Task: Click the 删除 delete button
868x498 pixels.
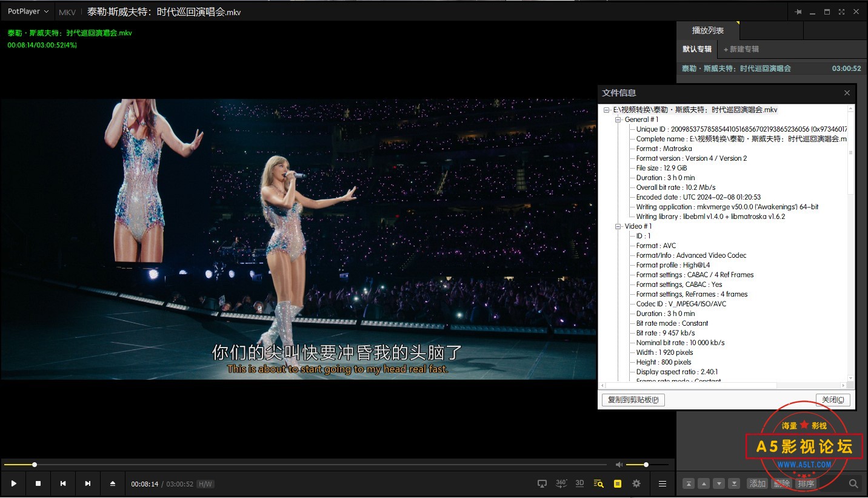Action: pyautogui.click(x=782, y=483)
